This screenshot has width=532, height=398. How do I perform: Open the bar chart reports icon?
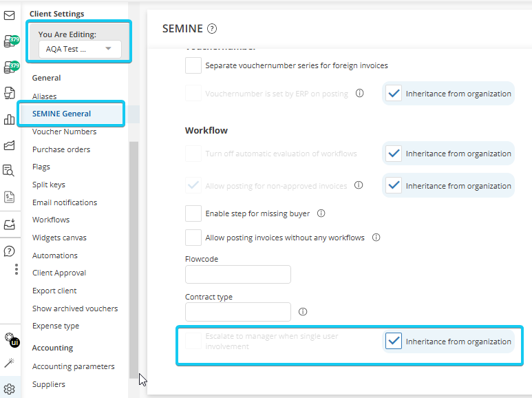[9, 119]
